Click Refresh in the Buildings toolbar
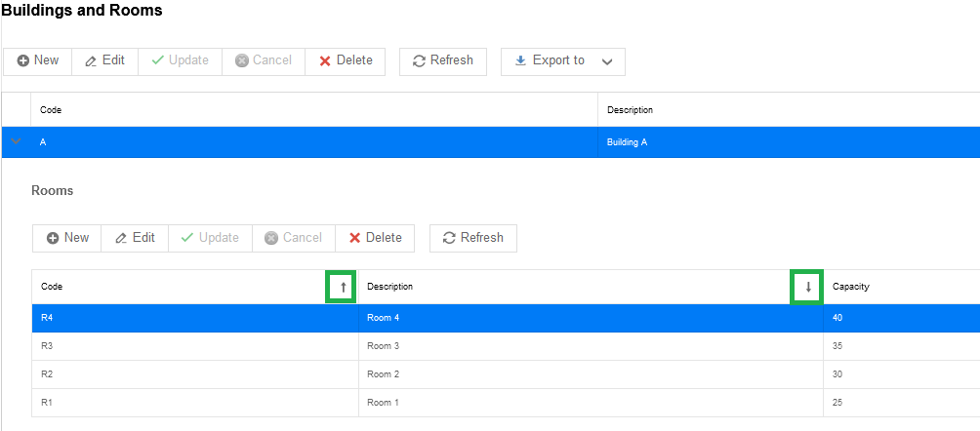The height and width of the screenshot is (431, 980). click(443, 60)
